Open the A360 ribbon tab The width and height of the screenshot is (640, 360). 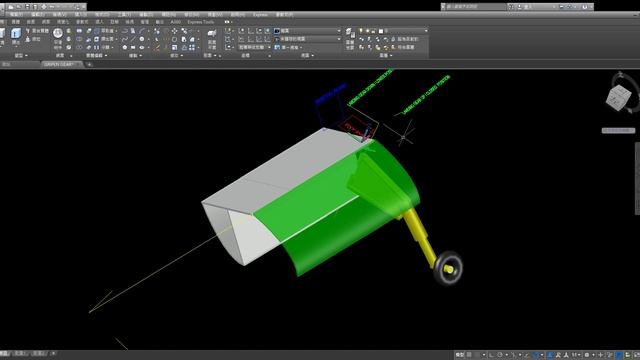pyautogui.click(x=176, y=22)
